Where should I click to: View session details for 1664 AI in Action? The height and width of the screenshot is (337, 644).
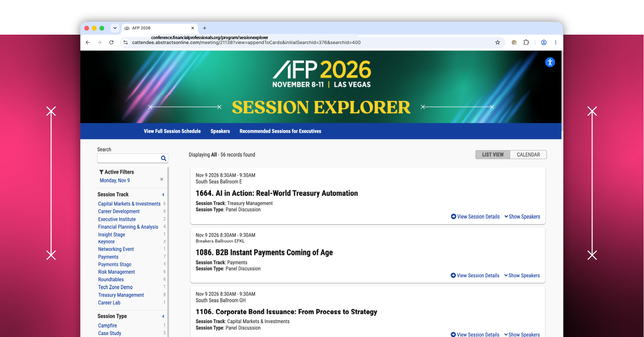point(475,217)
